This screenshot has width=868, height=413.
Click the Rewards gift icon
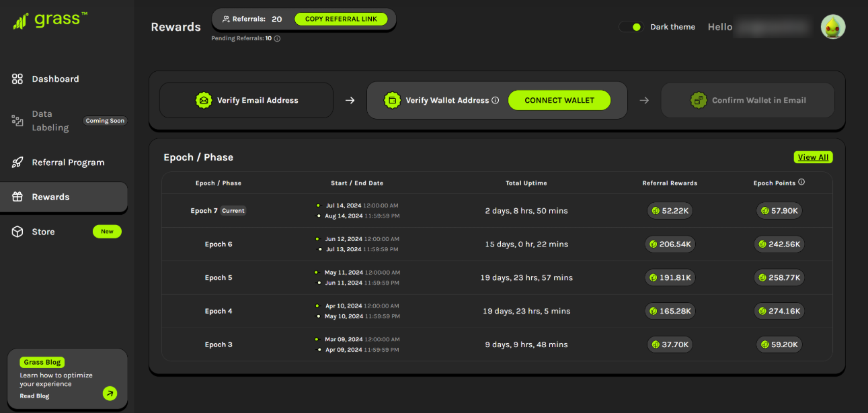(17, 197)
